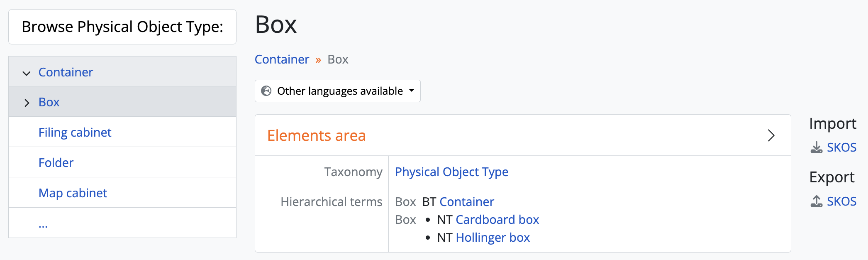Expand the Box tree node chevron
868x260 pixels.
[27, 103]
